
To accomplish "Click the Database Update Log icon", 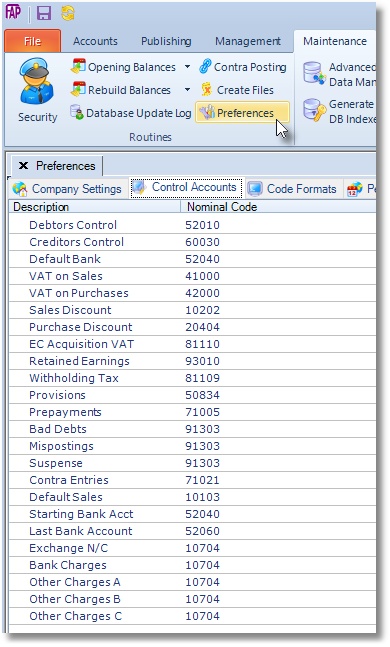I will [76, 112].
